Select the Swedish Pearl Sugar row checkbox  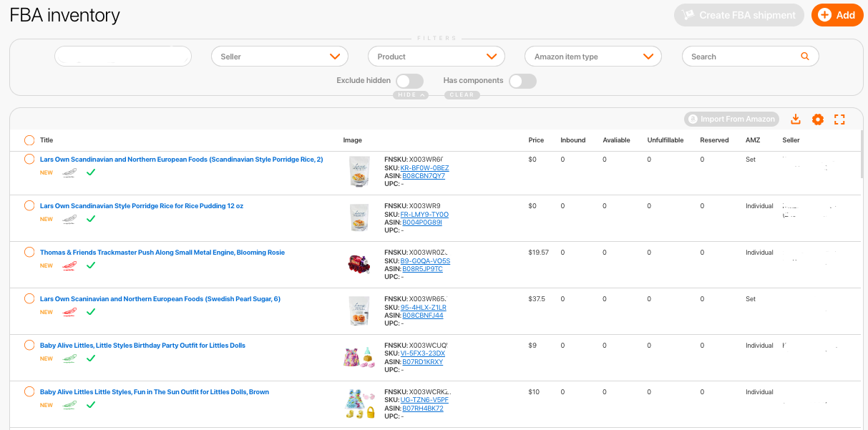click(29, 299)
